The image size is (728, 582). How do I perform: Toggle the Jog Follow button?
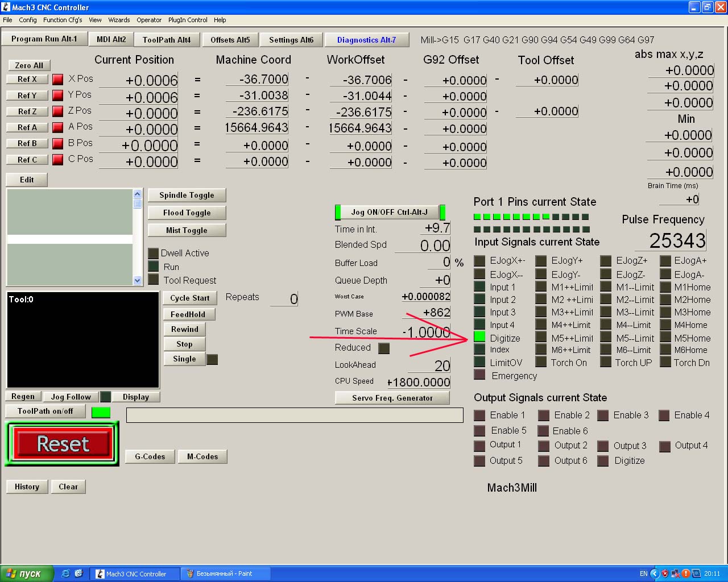point(71,397)
